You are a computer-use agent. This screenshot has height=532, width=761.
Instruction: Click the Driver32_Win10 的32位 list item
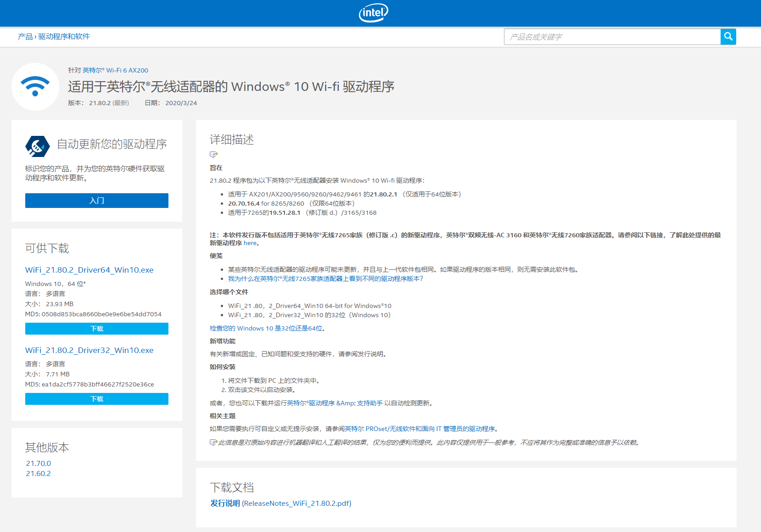tap(309, 315)
